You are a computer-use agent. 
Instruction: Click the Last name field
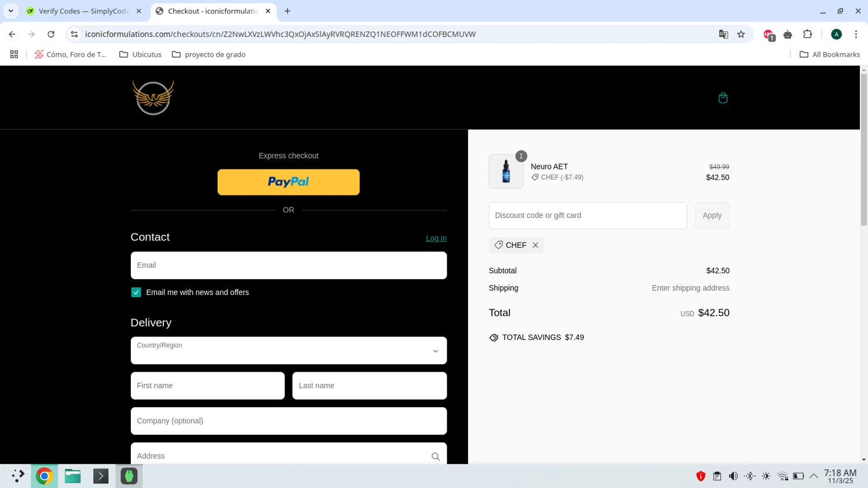coord(370,386)
